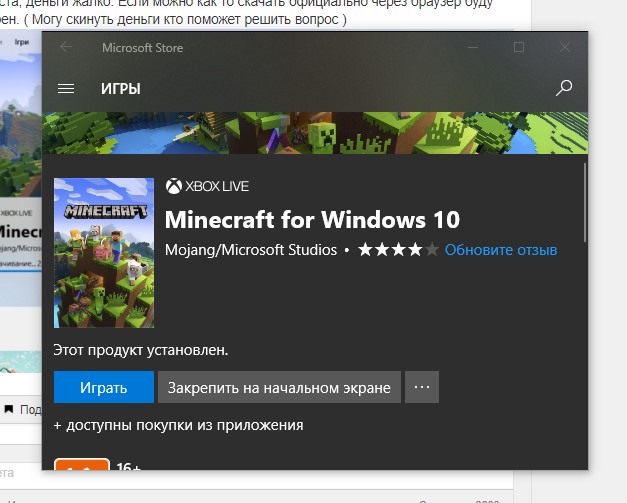Select the Xbox Live logo
This screenshot has height=503, width=627.
click(207, 186)
